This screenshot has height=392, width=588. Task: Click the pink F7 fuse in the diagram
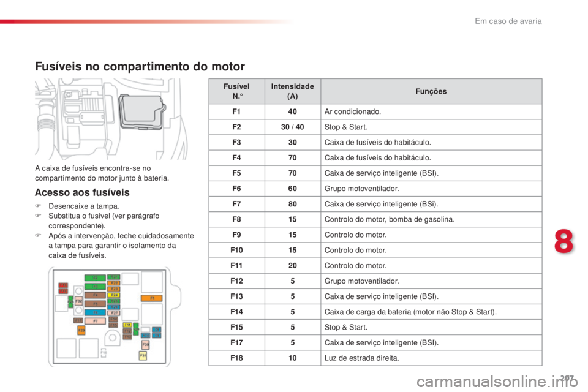(96, 321)
